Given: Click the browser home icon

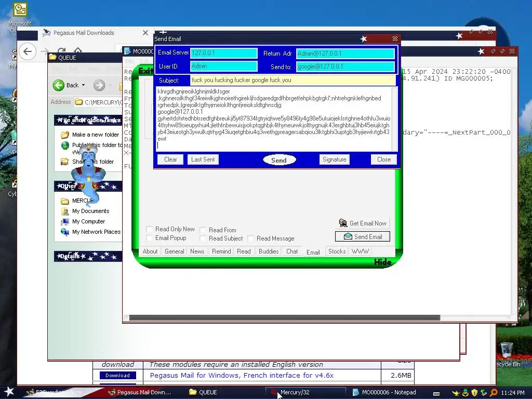Looking at the screenshot, I should click(x=78, y=51).
